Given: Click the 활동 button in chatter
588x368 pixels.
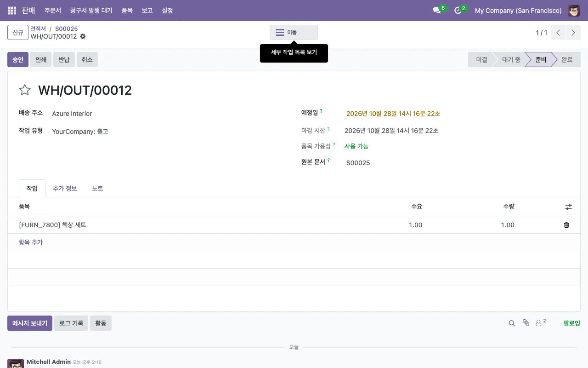Looking at the screenshot, I should click(x=101, y=323).
